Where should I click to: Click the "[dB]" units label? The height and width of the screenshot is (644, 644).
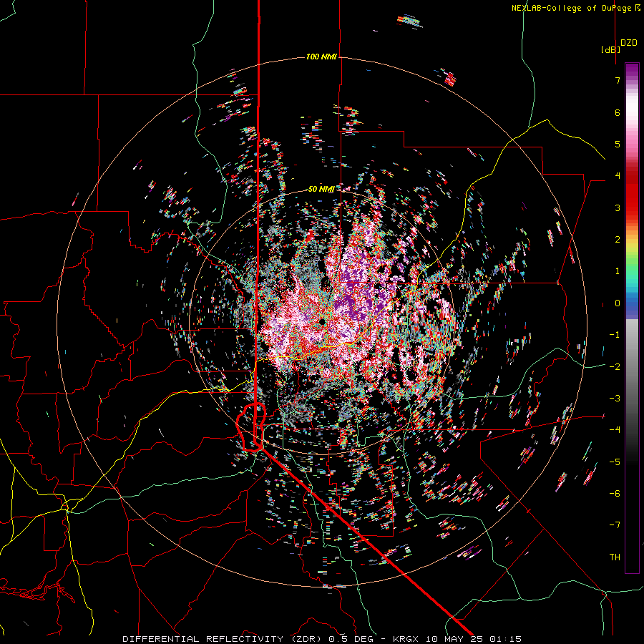pos(610,49)
